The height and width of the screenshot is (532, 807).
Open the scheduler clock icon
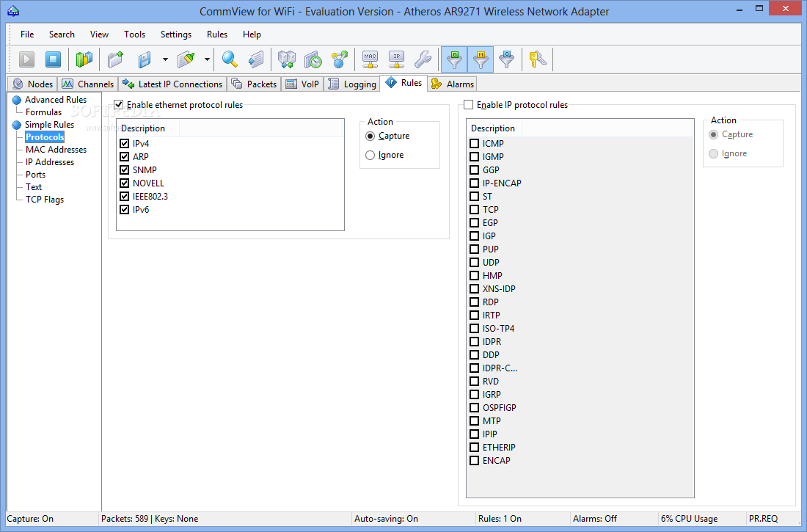(313, 59)
